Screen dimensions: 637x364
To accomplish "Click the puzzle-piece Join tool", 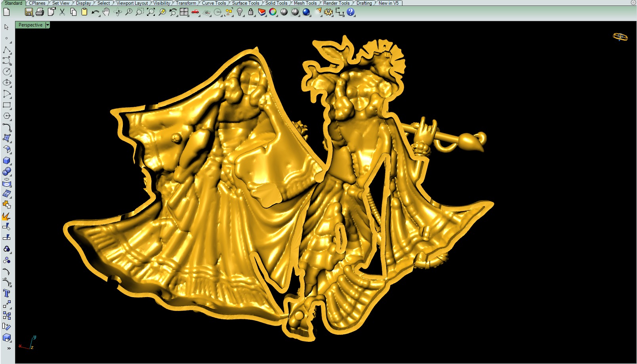I will (7, 205).
